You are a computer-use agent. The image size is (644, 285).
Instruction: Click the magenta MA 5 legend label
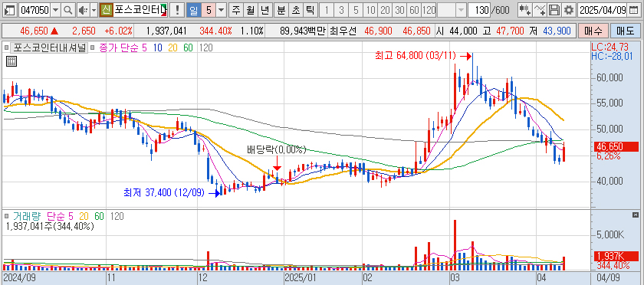(x=144, y=48)
